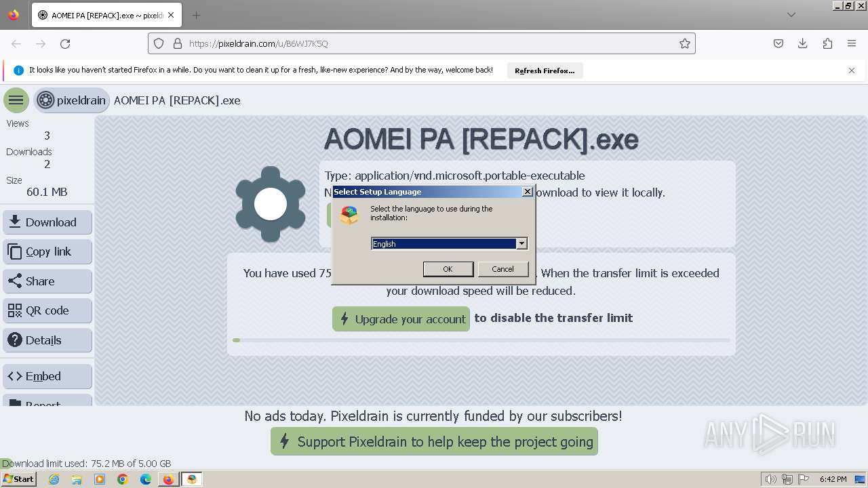Open media player taskbar icon
868x488 pixels.
point(100,479)
